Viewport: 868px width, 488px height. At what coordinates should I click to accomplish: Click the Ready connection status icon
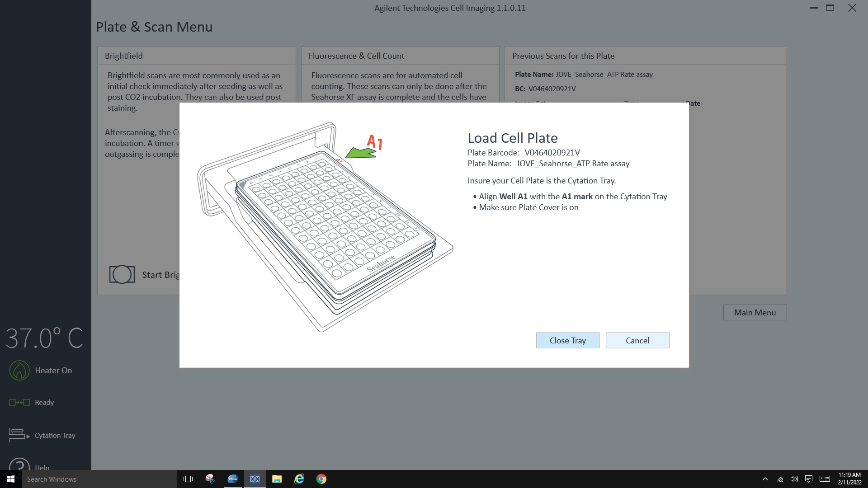(x=19, y=402)
